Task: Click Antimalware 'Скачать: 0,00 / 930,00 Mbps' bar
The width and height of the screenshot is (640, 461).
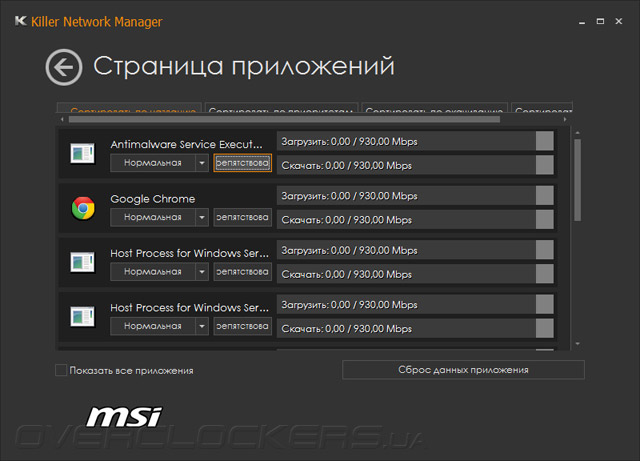Action: tap(415, 165)
